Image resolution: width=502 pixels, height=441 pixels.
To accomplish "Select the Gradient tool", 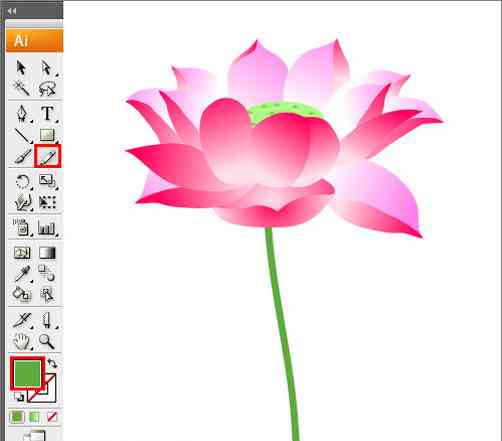I will click(47, 253).
